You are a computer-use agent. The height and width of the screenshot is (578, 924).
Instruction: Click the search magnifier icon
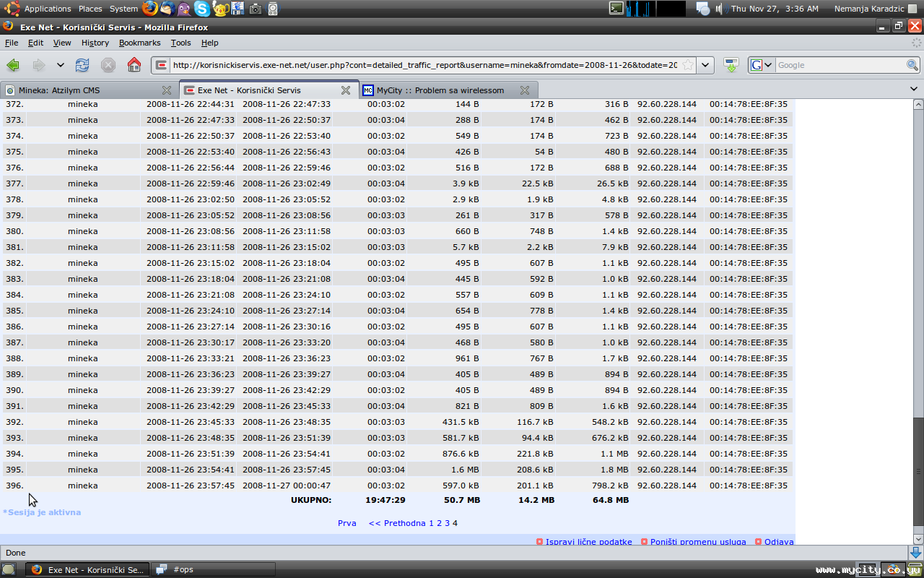coord(912,65)
